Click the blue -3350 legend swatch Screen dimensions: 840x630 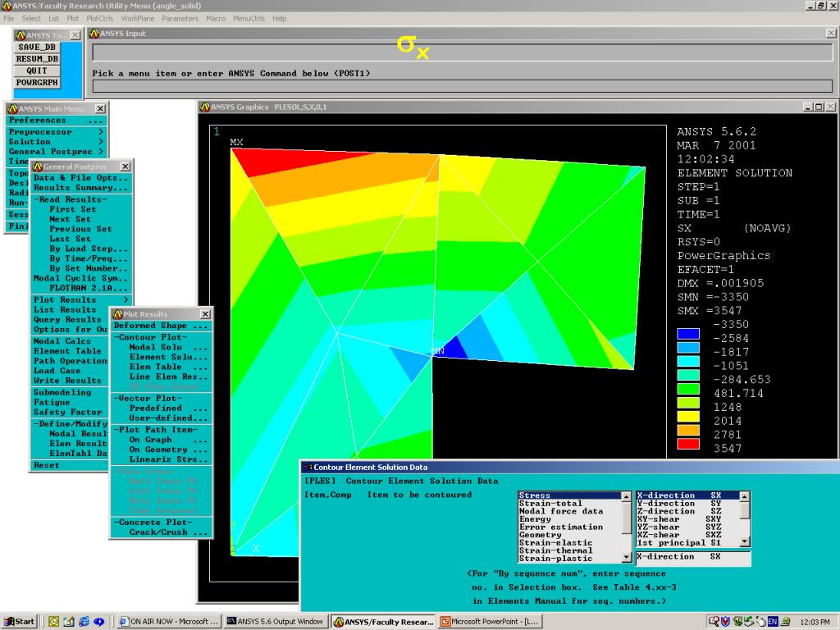(688, 334)
